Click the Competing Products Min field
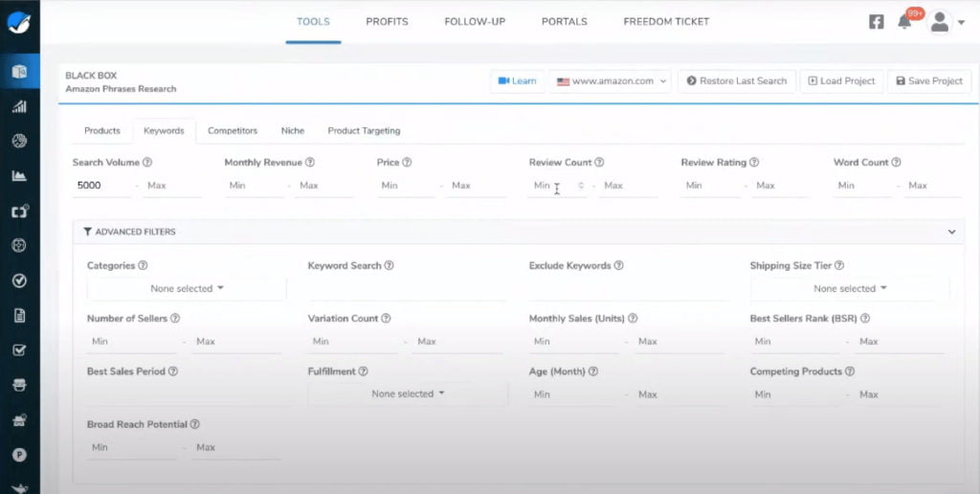The image size is (980, 494). pos(795,394)
